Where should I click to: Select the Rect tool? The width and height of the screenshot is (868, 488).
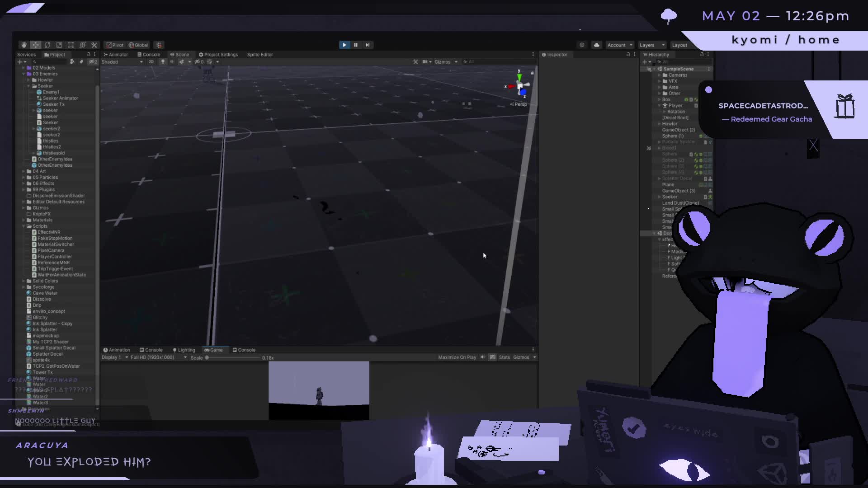pos(71,45)
